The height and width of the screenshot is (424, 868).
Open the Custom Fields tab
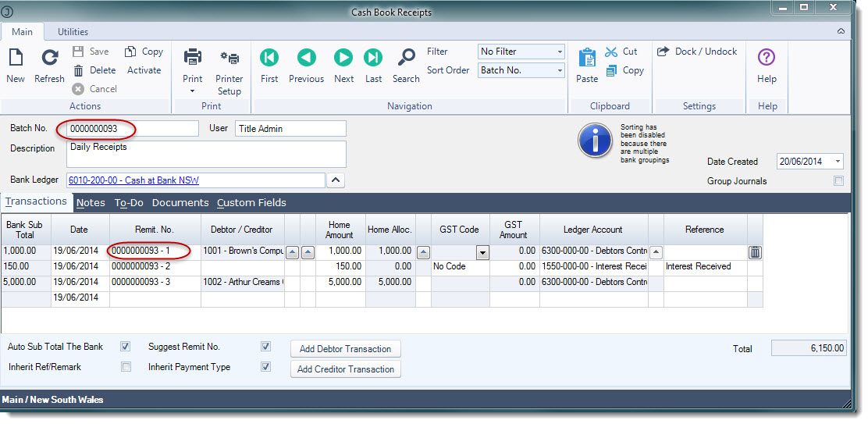(251, 202)
